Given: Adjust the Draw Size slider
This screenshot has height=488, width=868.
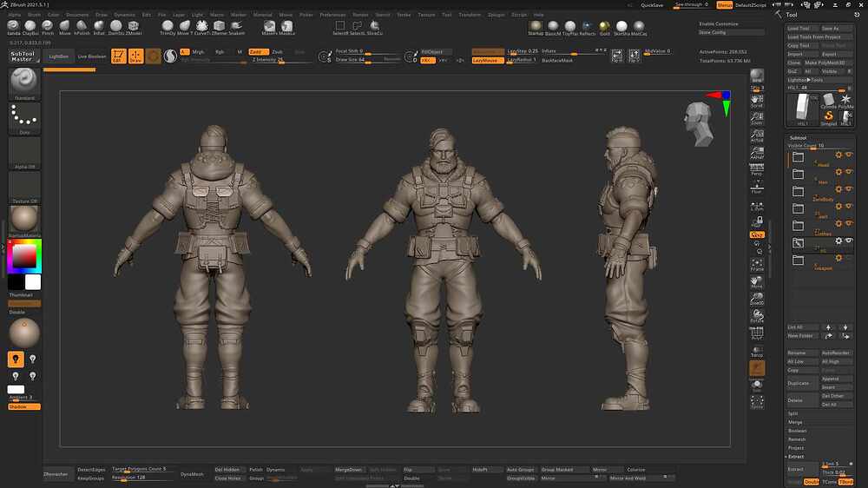Looking at the screenshot, I should 367,60.
